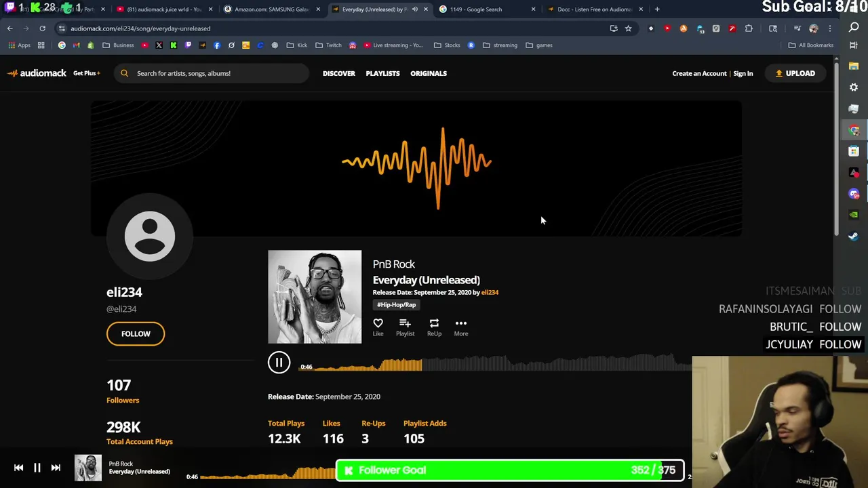868x488 pixels.
Task: Click the Steam icon in the side taskbar
Action: tap(854, 236)
